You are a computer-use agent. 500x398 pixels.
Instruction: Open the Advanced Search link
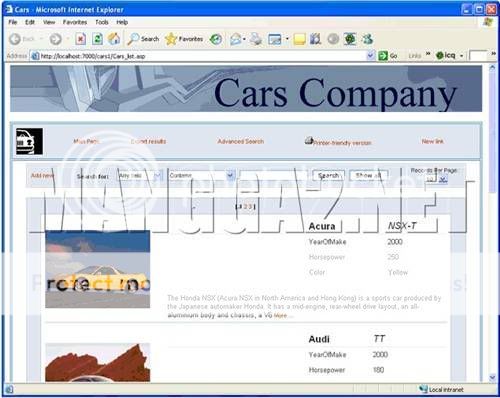[x=241, y=141]
